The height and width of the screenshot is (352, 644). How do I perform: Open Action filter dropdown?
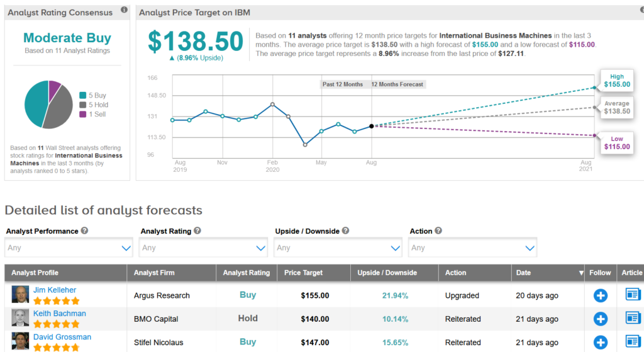[472, 248]
